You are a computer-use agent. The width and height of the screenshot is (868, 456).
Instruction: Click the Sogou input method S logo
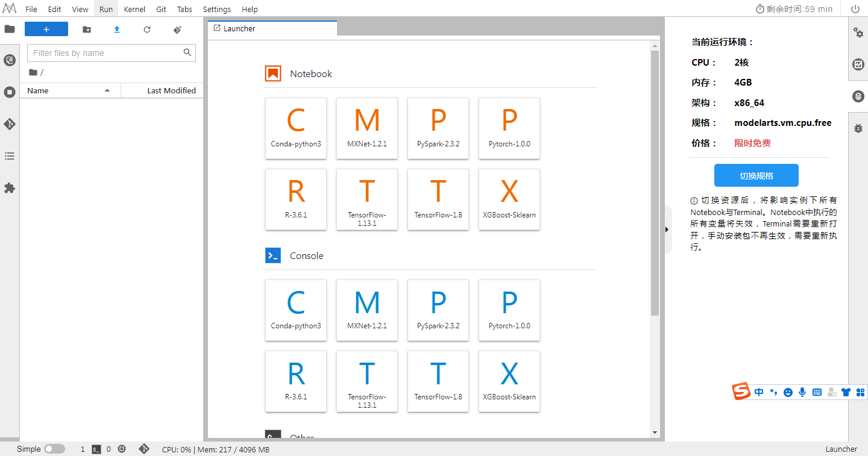pyautogui.click(x=741, y=392)
